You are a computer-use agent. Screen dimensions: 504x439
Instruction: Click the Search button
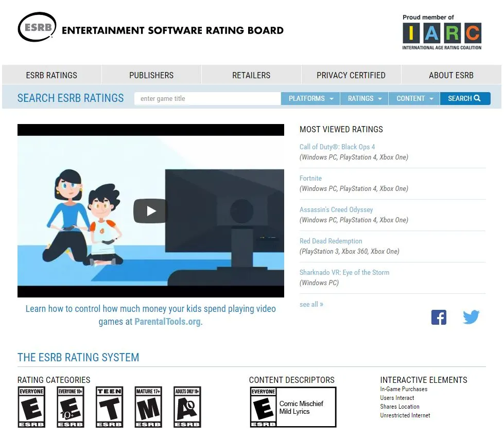(x=465, y=98)
